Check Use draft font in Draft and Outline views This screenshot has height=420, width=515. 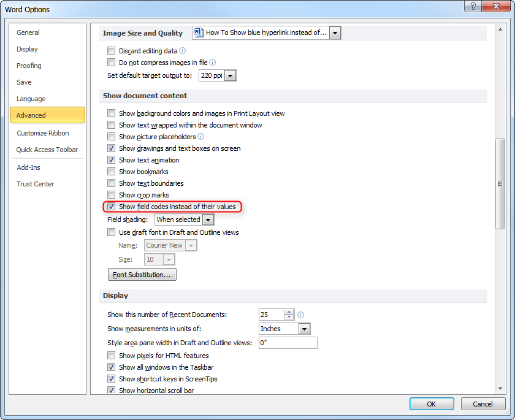click(x=111, y=232)
